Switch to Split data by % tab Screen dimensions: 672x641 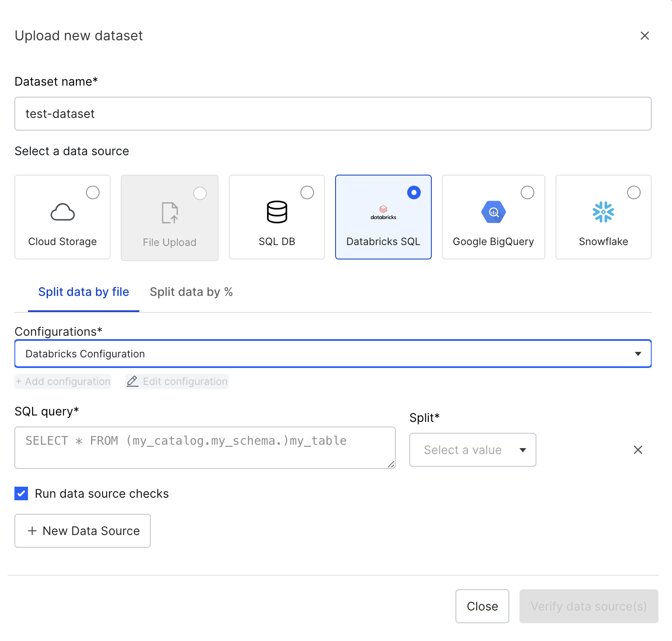pos(191,292)
